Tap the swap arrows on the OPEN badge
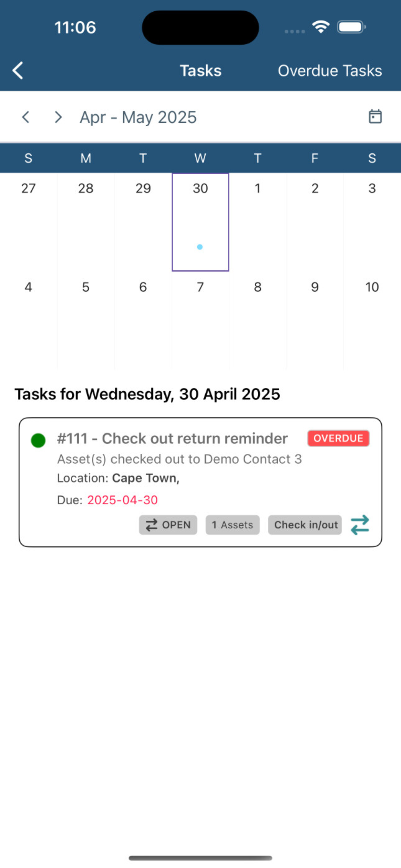Screen dimensions: 401x868 click(x=152, y=525)
